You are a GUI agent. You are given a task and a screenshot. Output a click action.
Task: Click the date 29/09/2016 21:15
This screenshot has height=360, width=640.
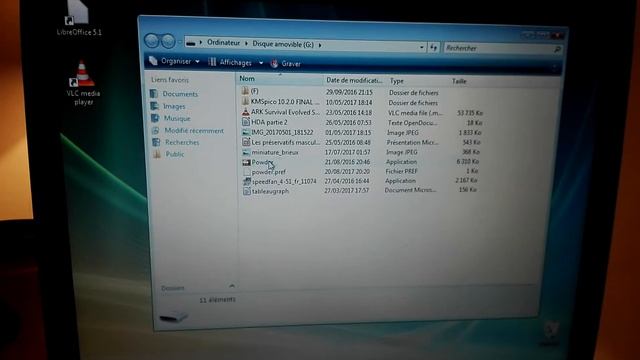pyautogui.click(x=349, y=92)
